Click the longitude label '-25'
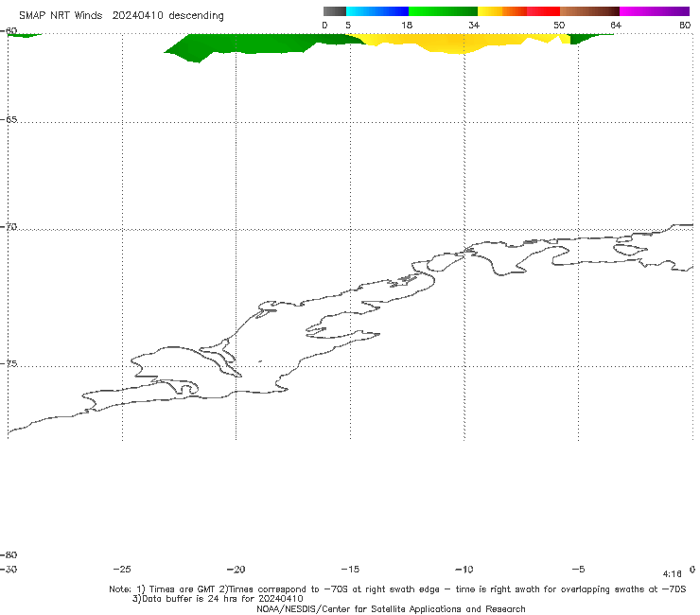Image resolution: width=700 pixels, height=615 pixels. [x=122, y=570]
